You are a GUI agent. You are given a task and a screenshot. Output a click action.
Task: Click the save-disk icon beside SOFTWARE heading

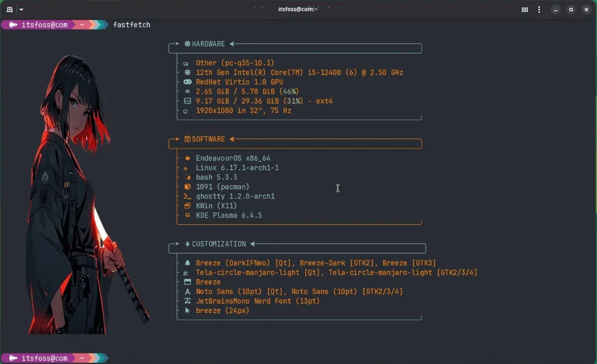[187, 139]
